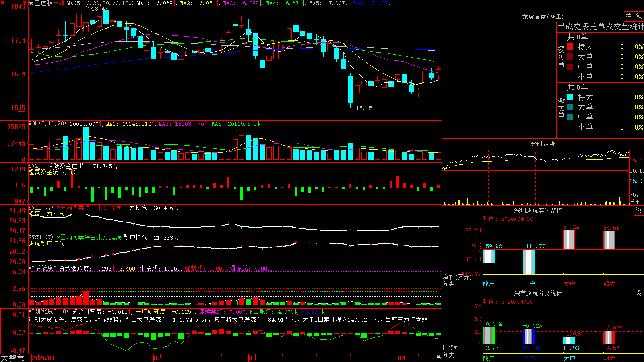Click the teal 中单 sell-order legend square

pos(570,117)
